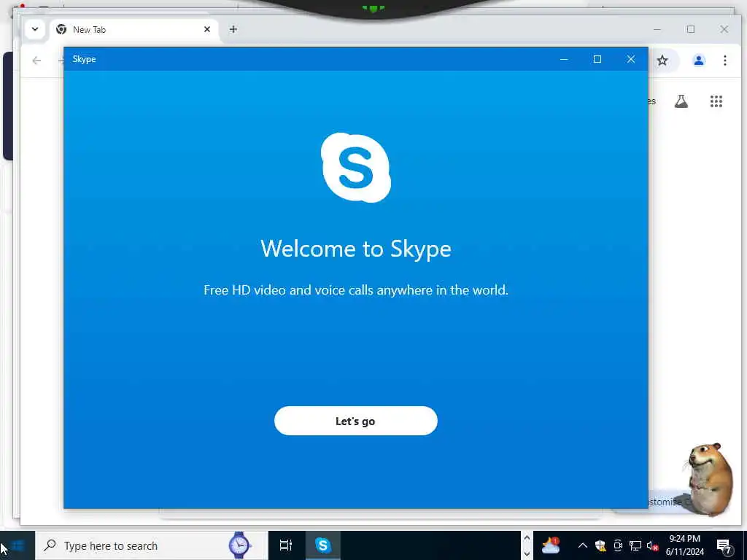Click the hamster desktop mascot
Screen dimensions: 747x560
pyautogui.click(x=710, y=479)
